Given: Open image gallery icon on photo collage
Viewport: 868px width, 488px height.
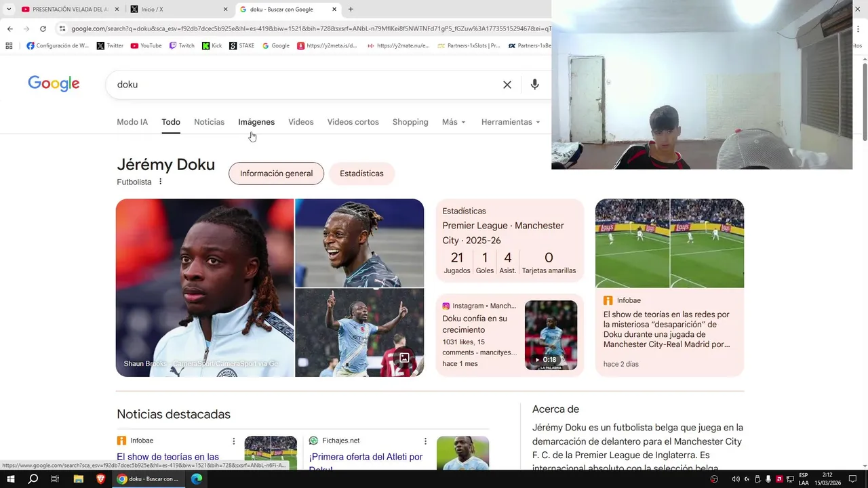Looking at the screenshot, I should coord(404,357).
